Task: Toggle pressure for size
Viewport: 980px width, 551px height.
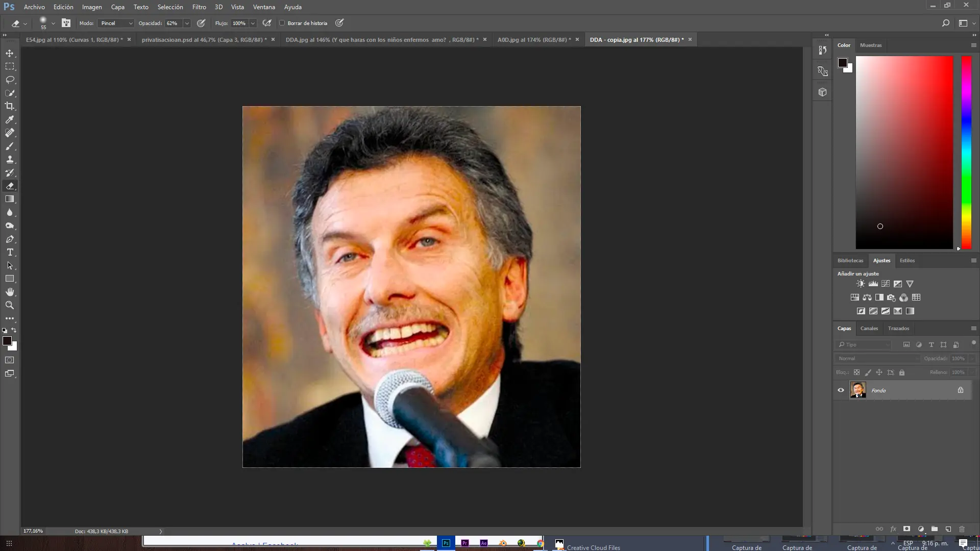Action: tap(339, 23)
